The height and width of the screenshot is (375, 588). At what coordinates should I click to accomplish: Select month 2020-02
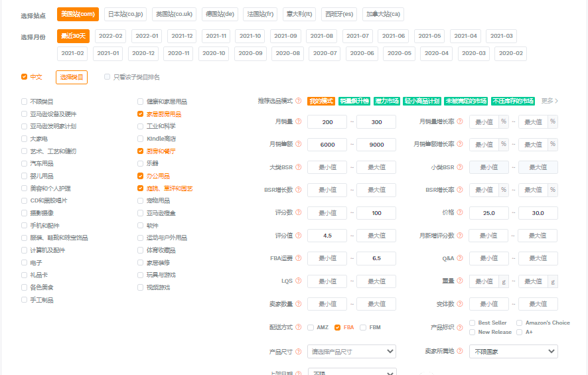click(x=511, y=53)
